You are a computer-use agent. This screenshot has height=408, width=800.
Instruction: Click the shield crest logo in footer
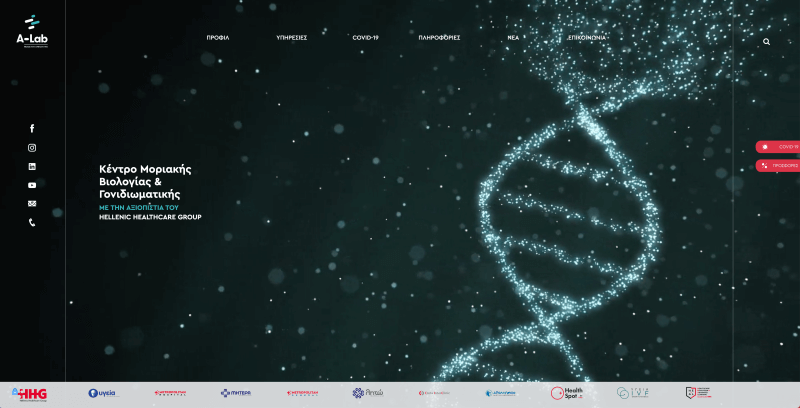698,393
